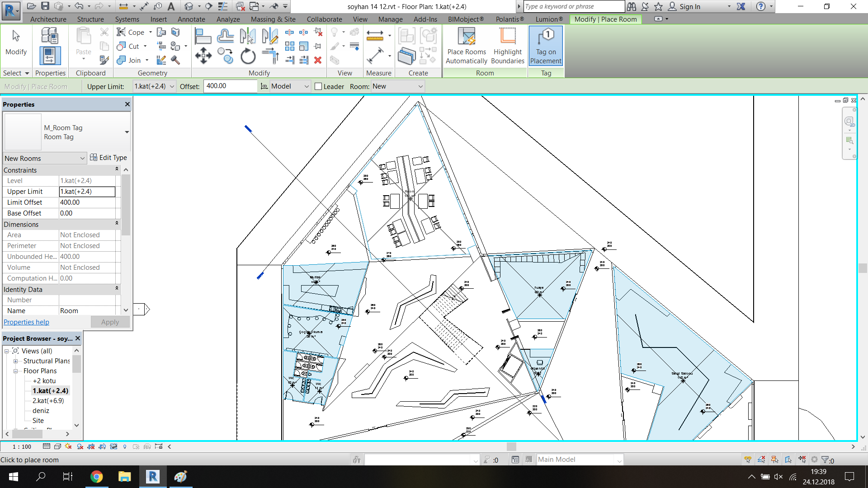Expand the Room dropdown in options bar
The width and height of the screenshot is (868, 488).
tap(421, 86)
